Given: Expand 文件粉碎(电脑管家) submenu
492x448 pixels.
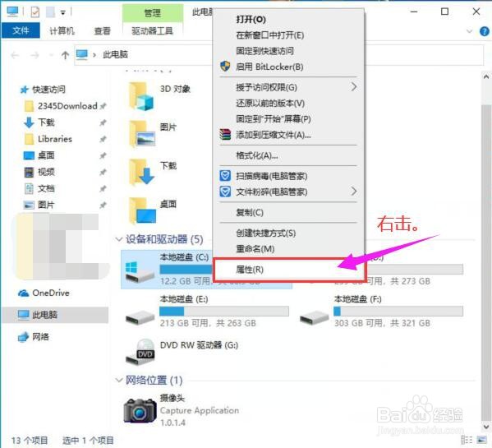Looking at the screenshot, I should (x=354, y=191).
